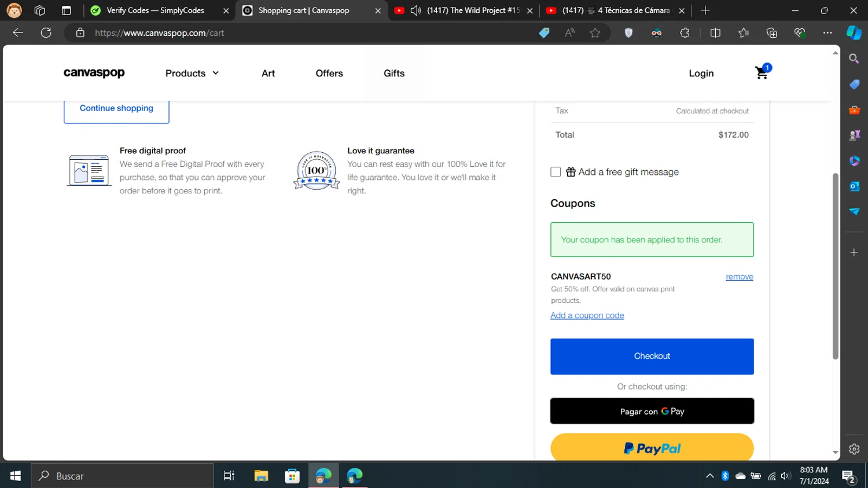Open the sidebar Tools briefcase icon
The height and width of the screenshot is (488, 868).
854,109
